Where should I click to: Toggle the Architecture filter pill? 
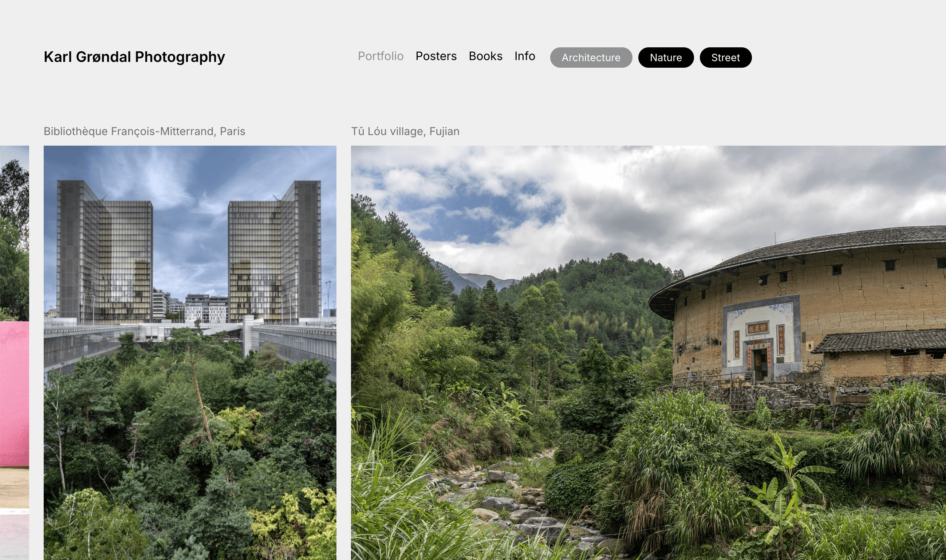coord(591,58)
